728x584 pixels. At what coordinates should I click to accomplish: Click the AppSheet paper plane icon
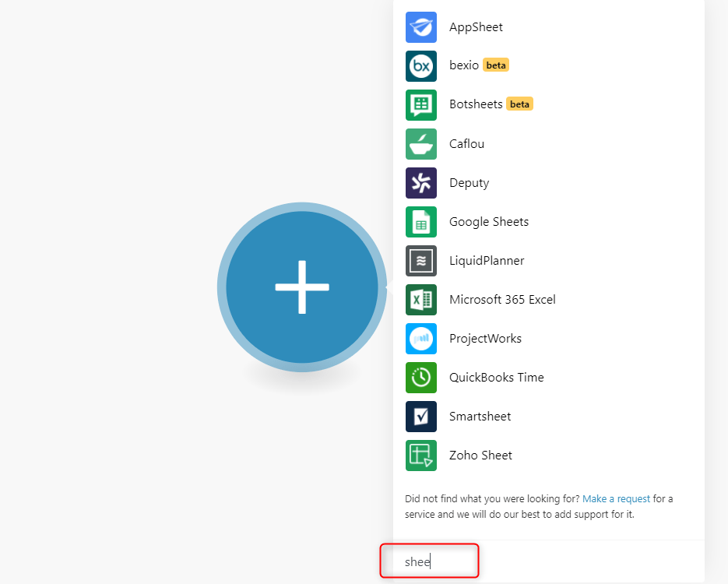(421, 27)
